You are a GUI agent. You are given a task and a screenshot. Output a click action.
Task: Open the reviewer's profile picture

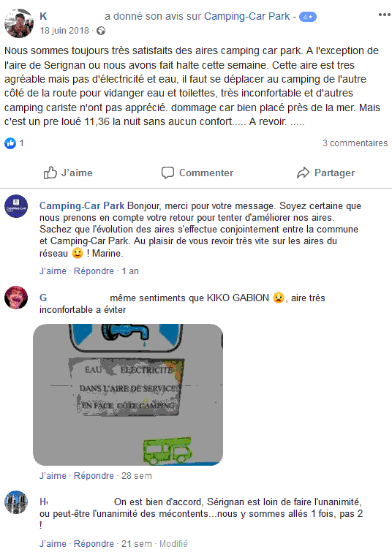pyautogui.click(x=19, y=23)
